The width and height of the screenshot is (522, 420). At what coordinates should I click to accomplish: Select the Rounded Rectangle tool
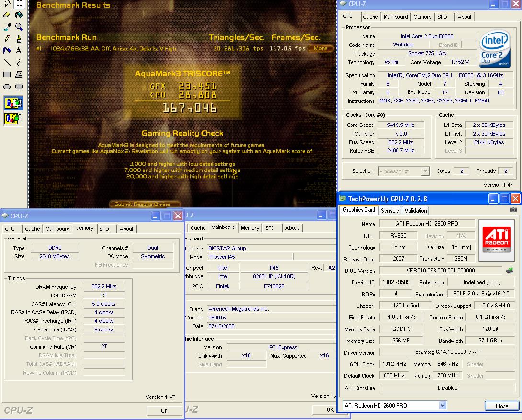click(19, 87)
